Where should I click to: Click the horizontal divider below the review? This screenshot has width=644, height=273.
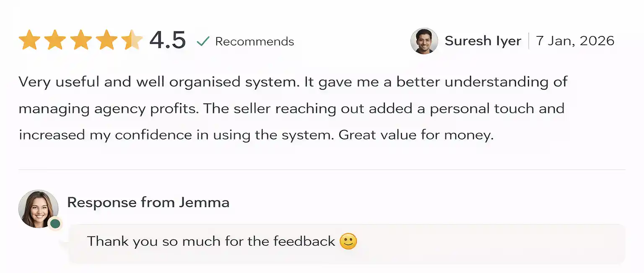pos(322,170)
